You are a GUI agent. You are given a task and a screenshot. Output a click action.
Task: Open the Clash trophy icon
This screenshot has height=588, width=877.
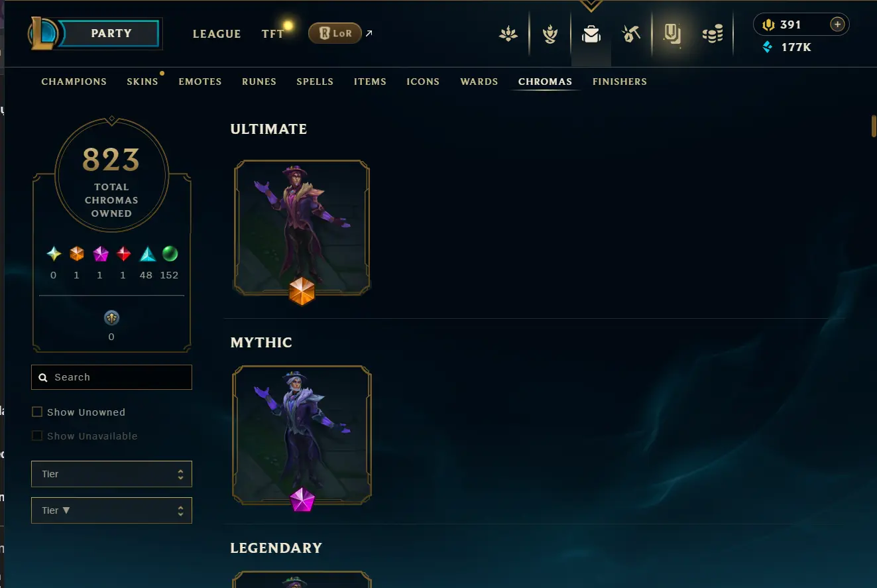(x=550, y=34)
